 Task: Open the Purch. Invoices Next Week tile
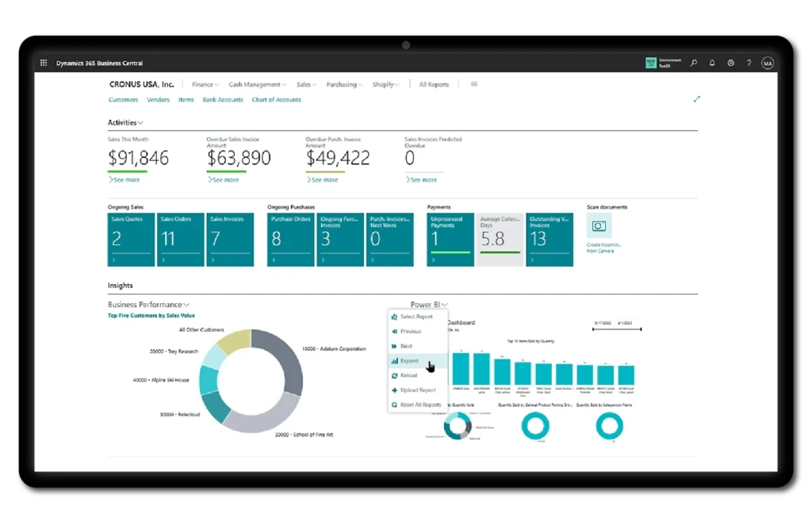pyautogui.click(x=390, y=240)
